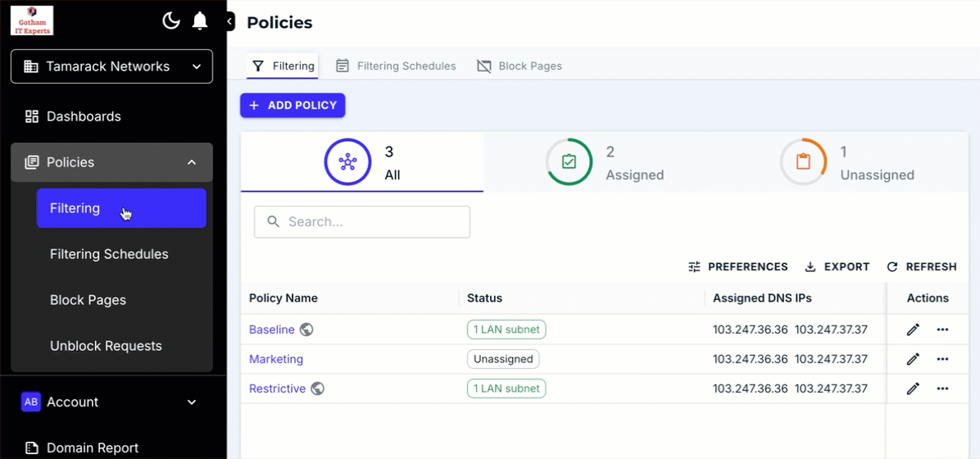Collapse the sidebar using the arrow handle
The width and height of the screenshot is (980, 459).
click(229, 22)
